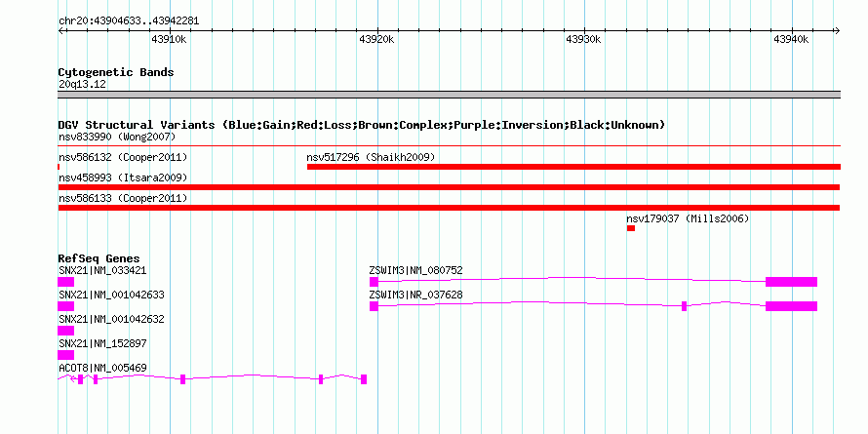Viewport: 868px width, 434px height.
Task: Select the SNX21 NM_033421 magenta exon block
Action: (66, 282)
